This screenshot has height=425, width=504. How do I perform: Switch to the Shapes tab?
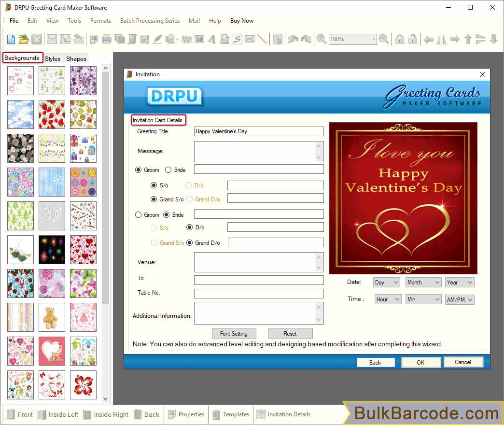[x=76, y=58]
